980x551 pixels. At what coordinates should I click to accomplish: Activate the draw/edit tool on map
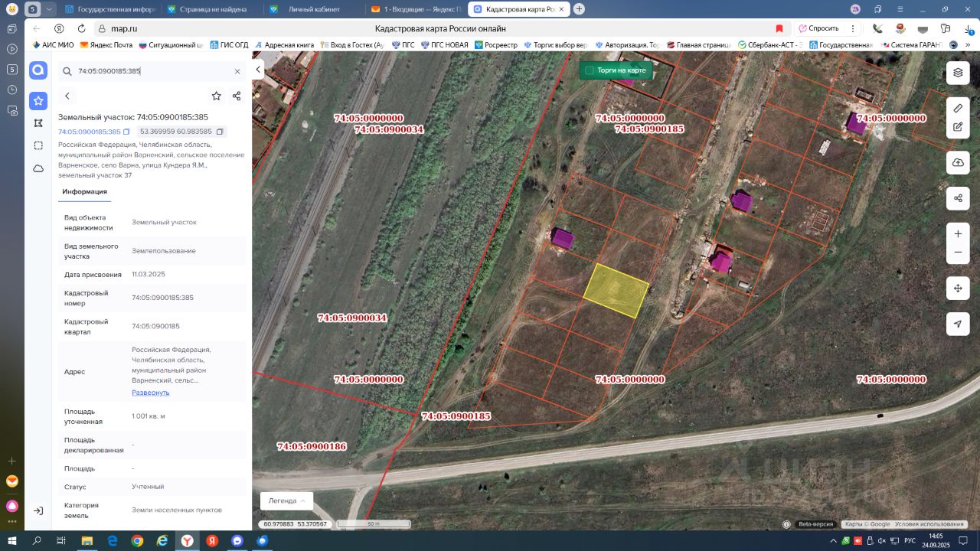pyautogui.click(x=958, y=127)
